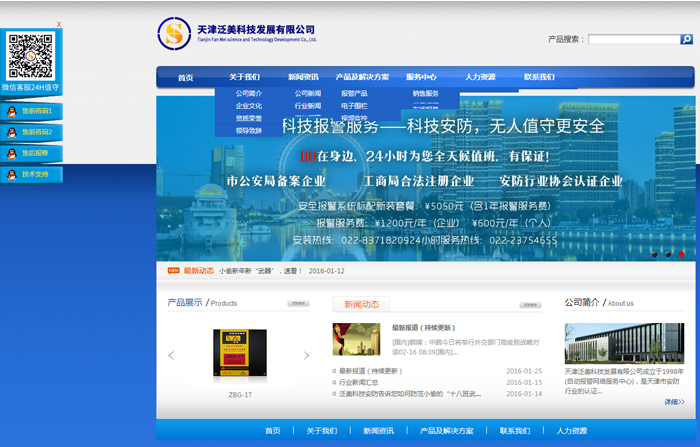Click the ZBG-1T product name
Image resolution: width=700 pixels, height=447 pixels.
pyautogui.click(x=240, y=395)
